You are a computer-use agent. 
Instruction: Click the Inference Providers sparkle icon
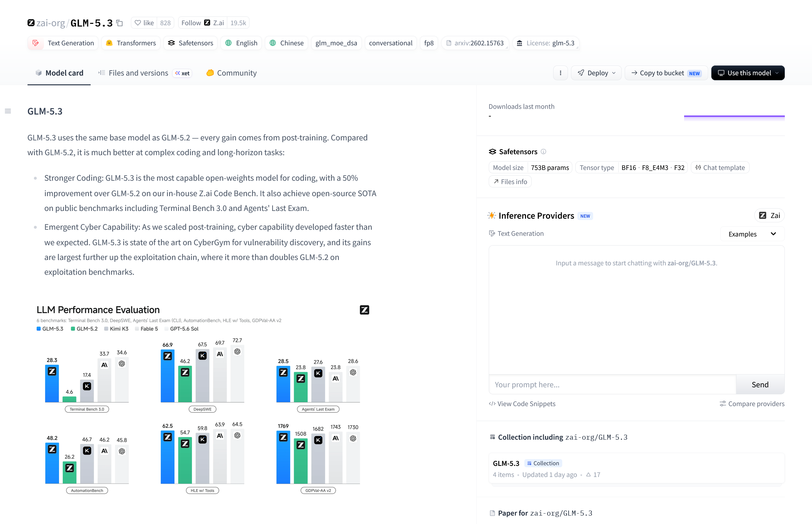click(492, 215)
